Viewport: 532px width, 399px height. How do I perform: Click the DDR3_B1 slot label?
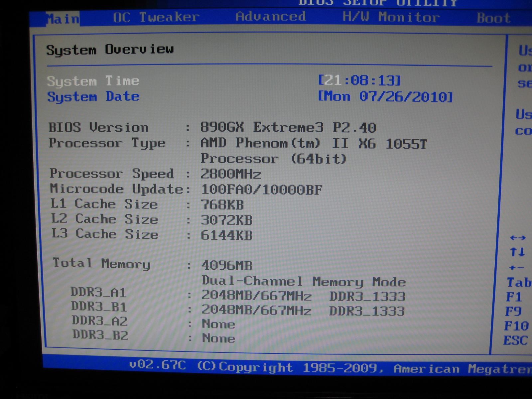[99, 307]
